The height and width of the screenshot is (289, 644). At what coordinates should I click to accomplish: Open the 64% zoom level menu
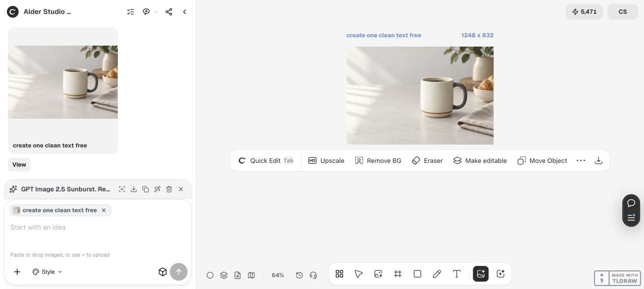[278, 275]
